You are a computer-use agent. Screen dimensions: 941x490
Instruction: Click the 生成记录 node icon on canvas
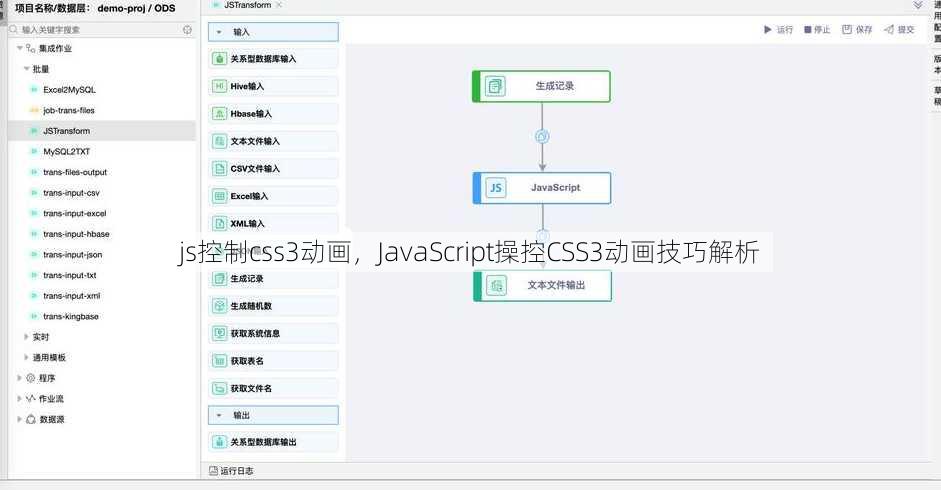click(x=495, y=86)
